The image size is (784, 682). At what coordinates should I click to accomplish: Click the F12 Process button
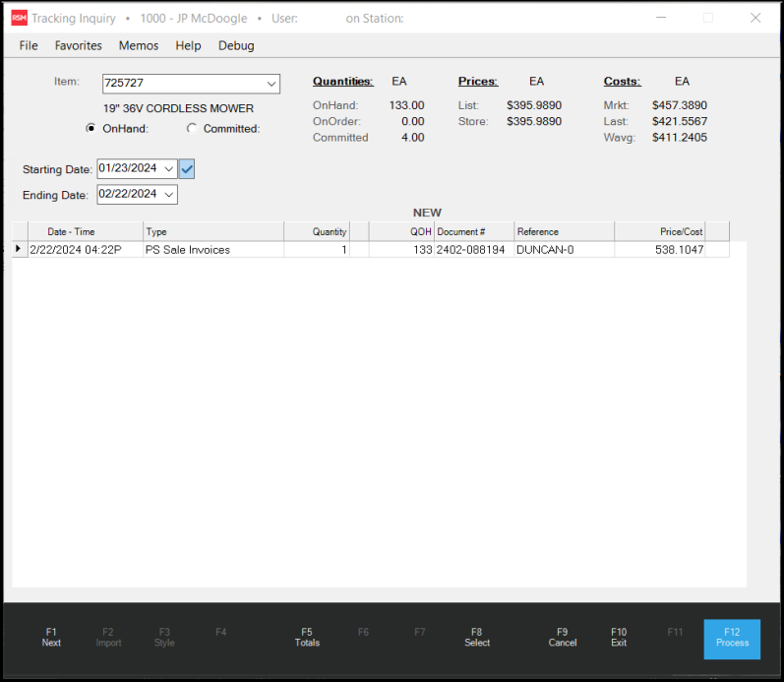click(732, 639)
